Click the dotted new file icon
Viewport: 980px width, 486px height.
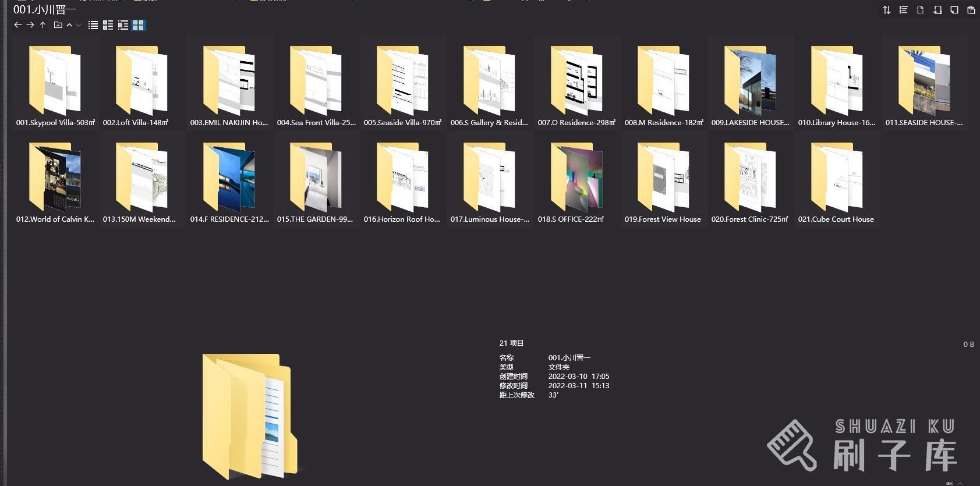pyautogui.click(x=920, y=10)
